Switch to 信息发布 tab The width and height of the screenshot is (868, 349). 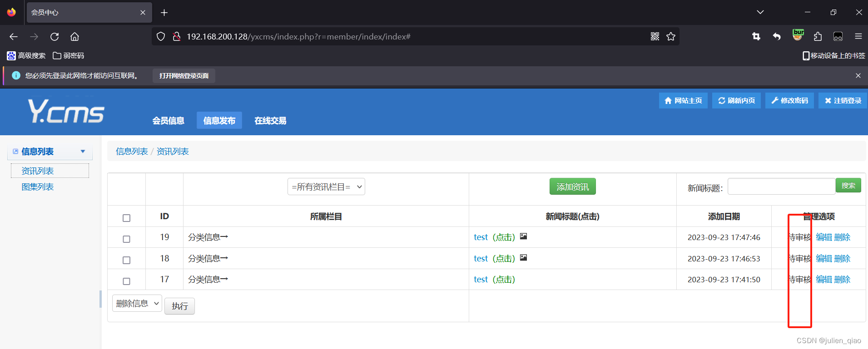click(x=219, y=121)
